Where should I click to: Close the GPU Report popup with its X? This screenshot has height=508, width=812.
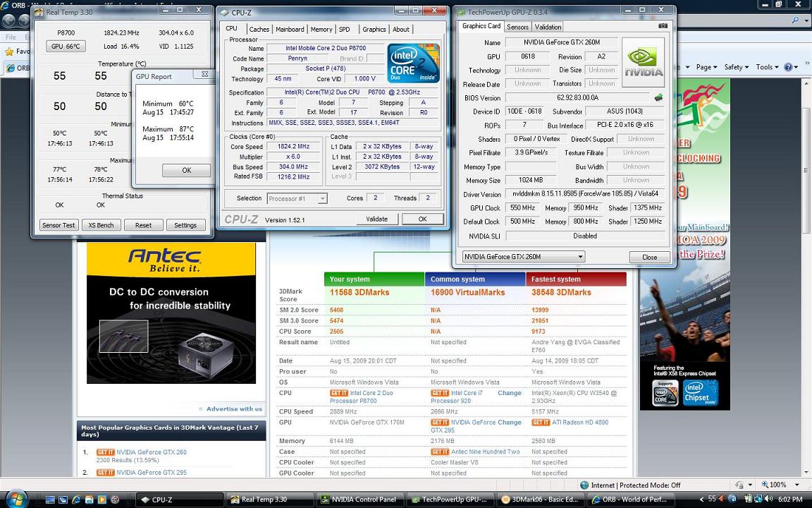click(204, 74)
